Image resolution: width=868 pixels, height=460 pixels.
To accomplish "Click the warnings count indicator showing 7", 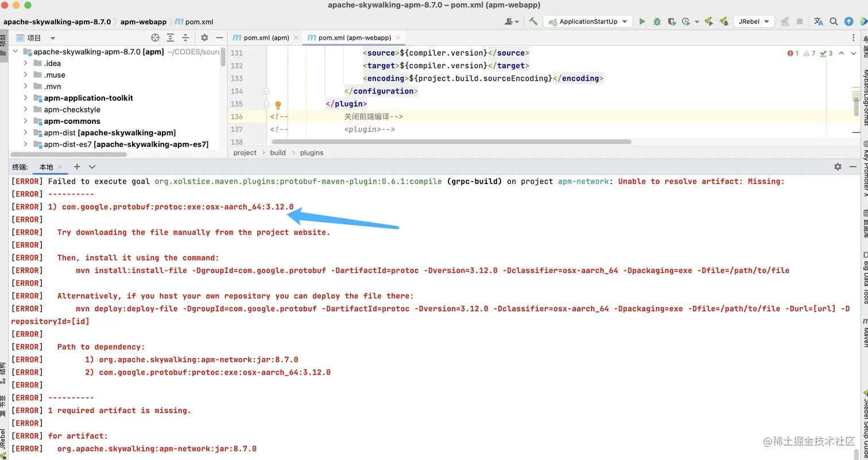I will point(809,53).
